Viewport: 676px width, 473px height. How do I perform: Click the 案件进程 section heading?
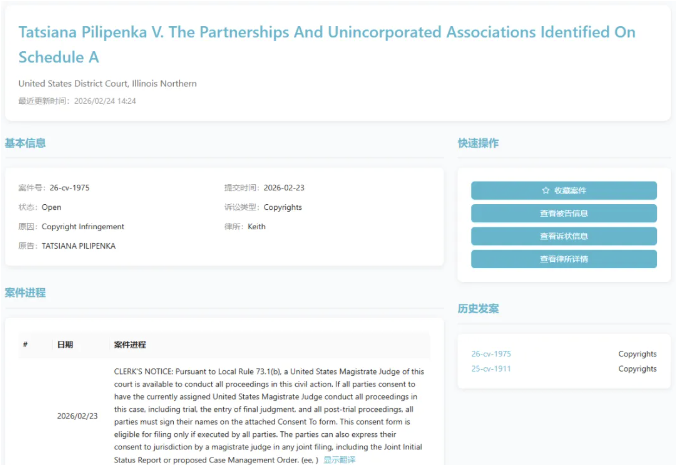(x=25, y=293)
